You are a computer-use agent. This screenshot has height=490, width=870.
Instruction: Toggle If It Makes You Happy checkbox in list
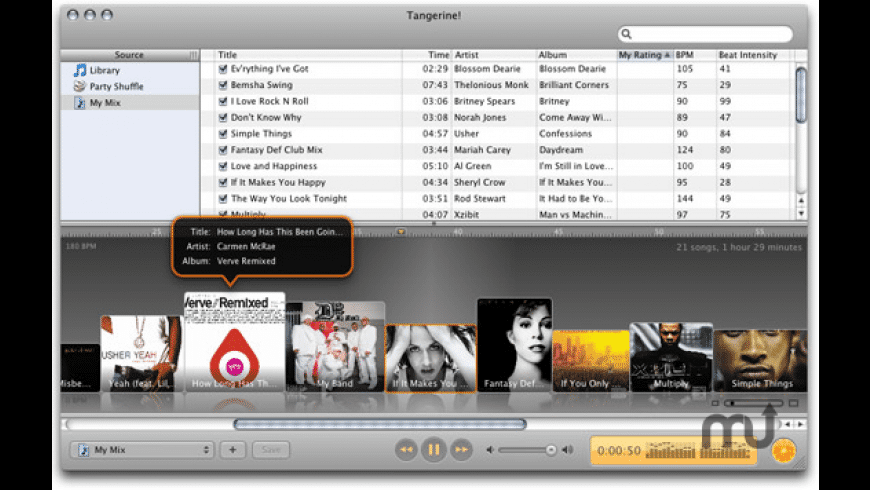222,182
